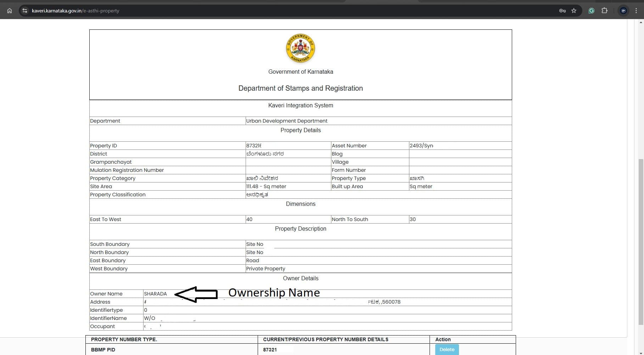Click the Delete button for BBMP PID
The height and width of the screenshot is (355, 644).
pyautogui.click(x=447, y=349)
